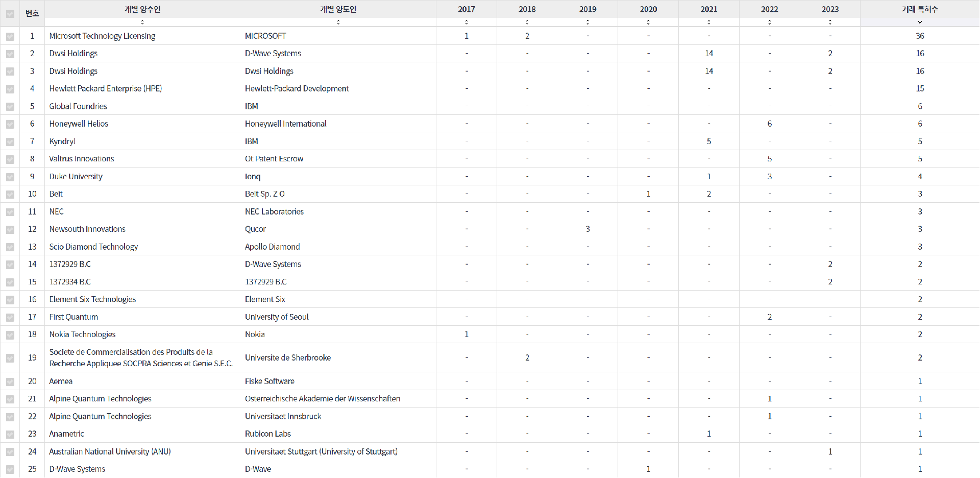Toggle checkbox for Nokia Technologies row
This screenshot has height=478, width=980.
(10, 335)
